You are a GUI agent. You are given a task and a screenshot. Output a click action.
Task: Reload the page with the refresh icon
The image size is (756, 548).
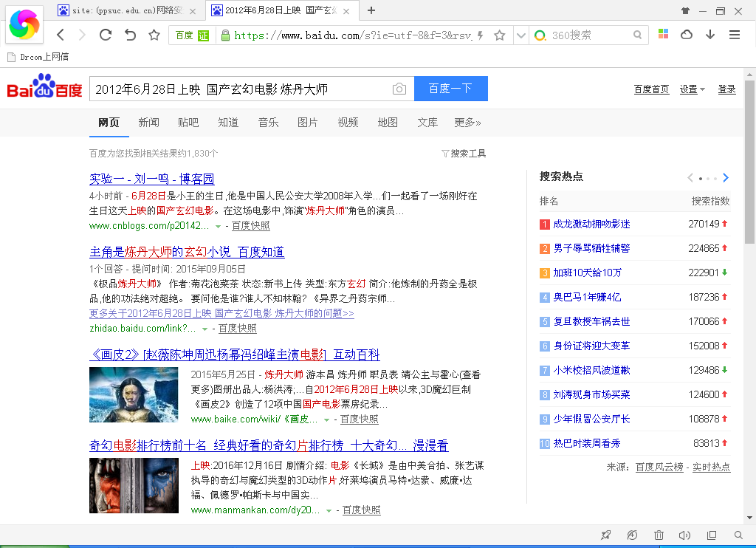pos(106,35)
